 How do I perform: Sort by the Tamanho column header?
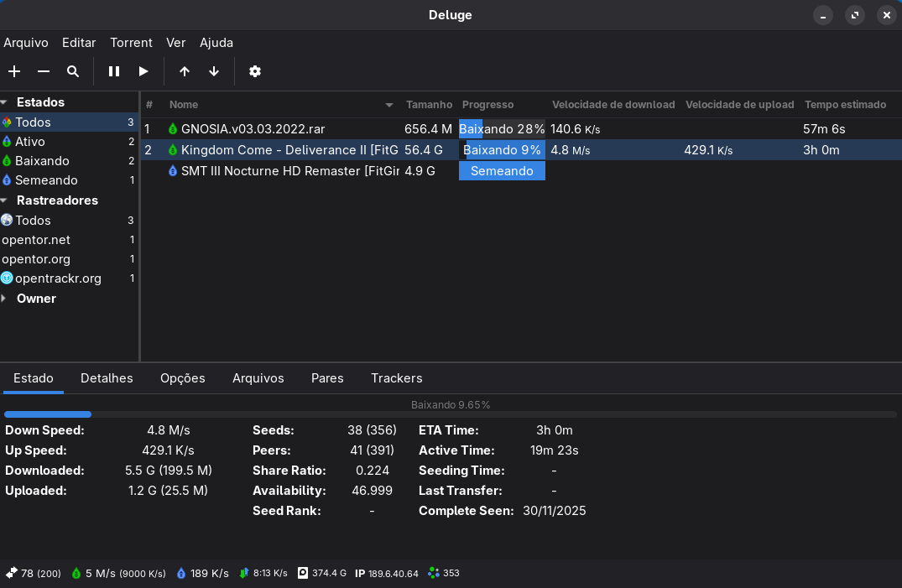[x=429, y=105]
